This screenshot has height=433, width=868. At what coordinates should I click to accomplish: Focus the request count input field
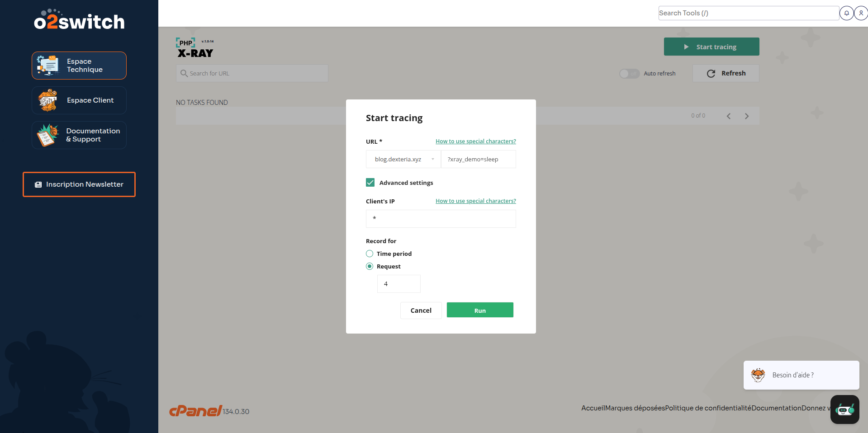(x=399, y=284)
